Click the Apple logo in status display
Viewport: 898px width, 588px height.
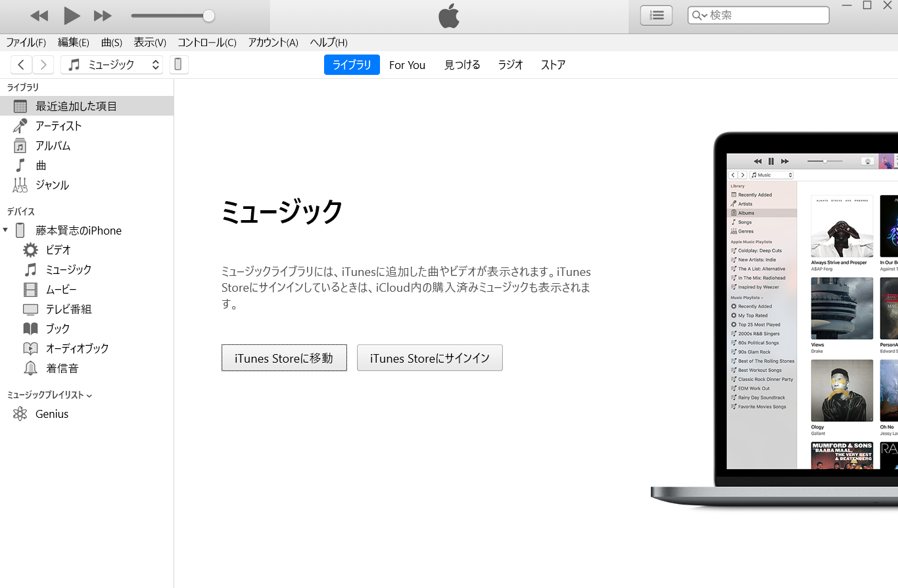[449, 16]
